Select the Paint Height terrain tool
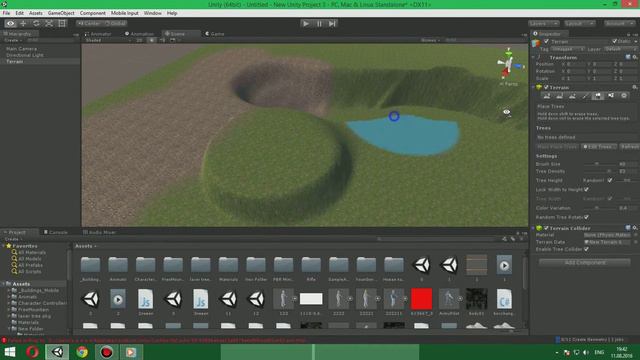 pos(560,96)
